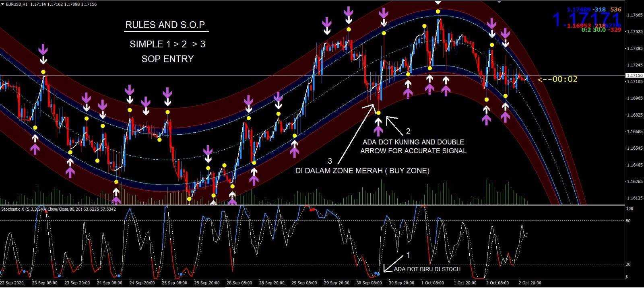The image size is (644, 288).
Task: Click 'DI DALAM ZONE MERAH ( BUY ZONE)' label
Action: pyautogui.click(x=362, y=171)
